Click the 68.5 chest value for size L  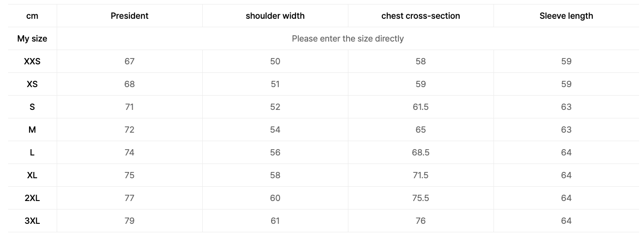click(421, 153)
